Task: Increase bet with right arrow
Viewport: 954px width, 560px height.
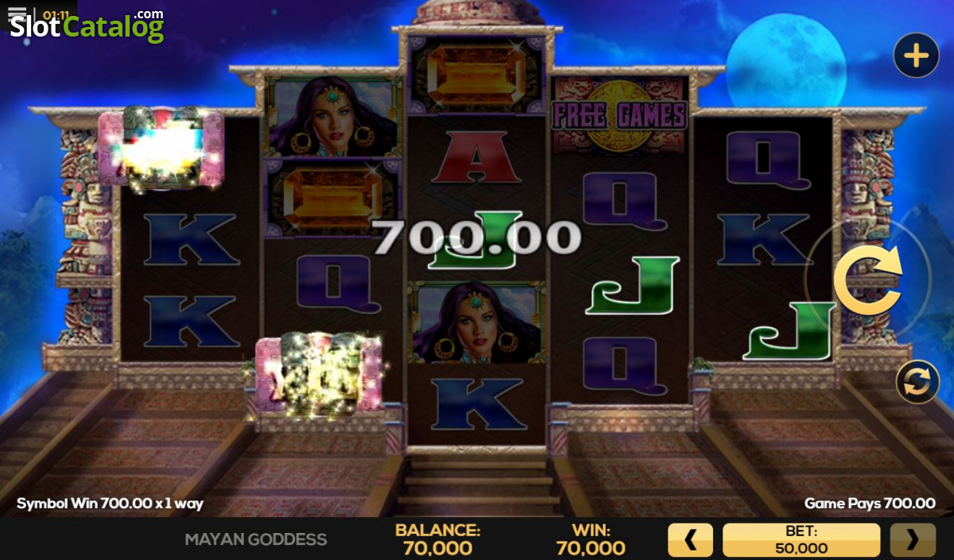Action: pos(913,540)
